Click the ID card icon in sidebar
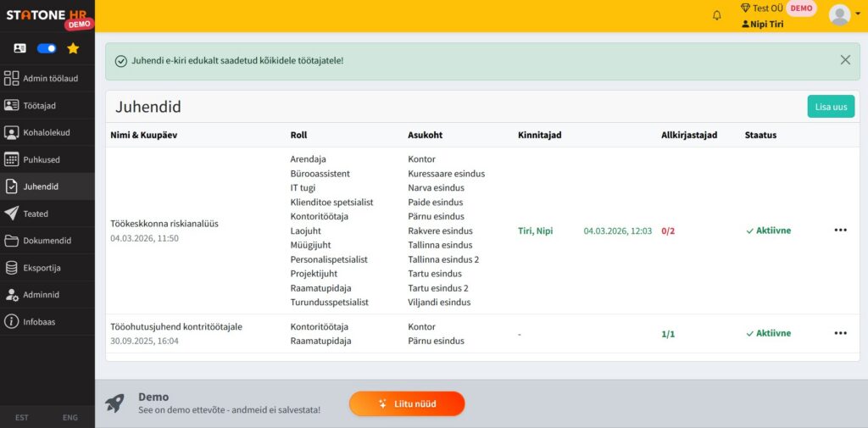The width and height of the screenshot is (868, 428). click(x=20, y=48)
